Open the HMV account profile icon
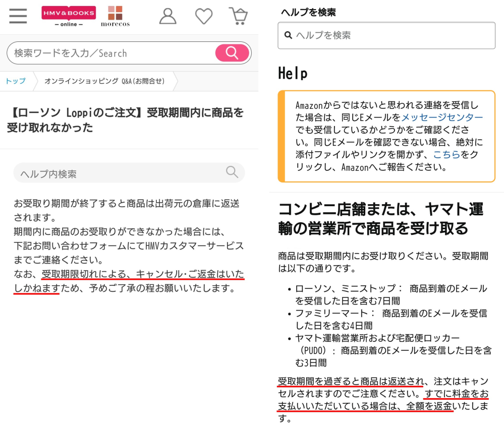504x430 pixels. tap(168, 16)
